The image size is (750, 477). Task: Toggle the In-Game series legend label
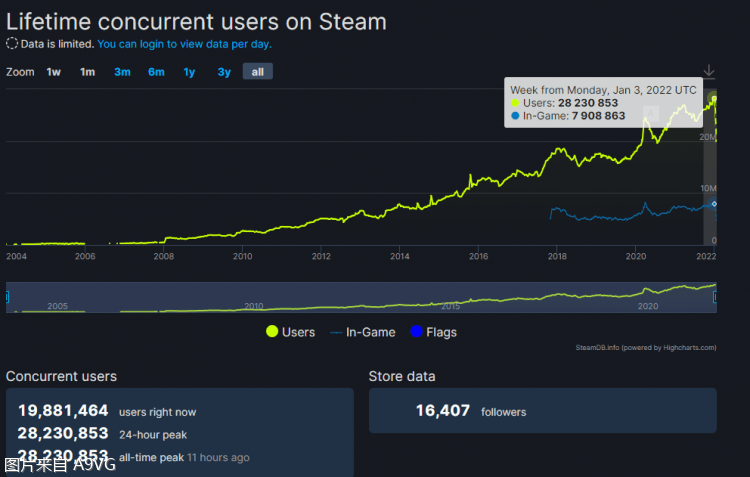coord(370,332)
